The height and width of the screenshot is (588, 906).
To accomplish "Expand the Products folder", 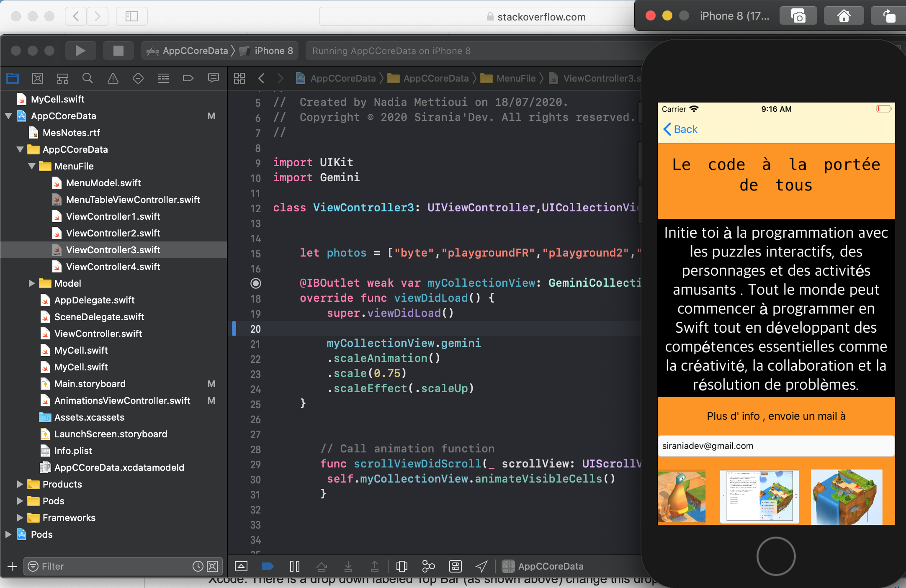I will pos(20,484).
